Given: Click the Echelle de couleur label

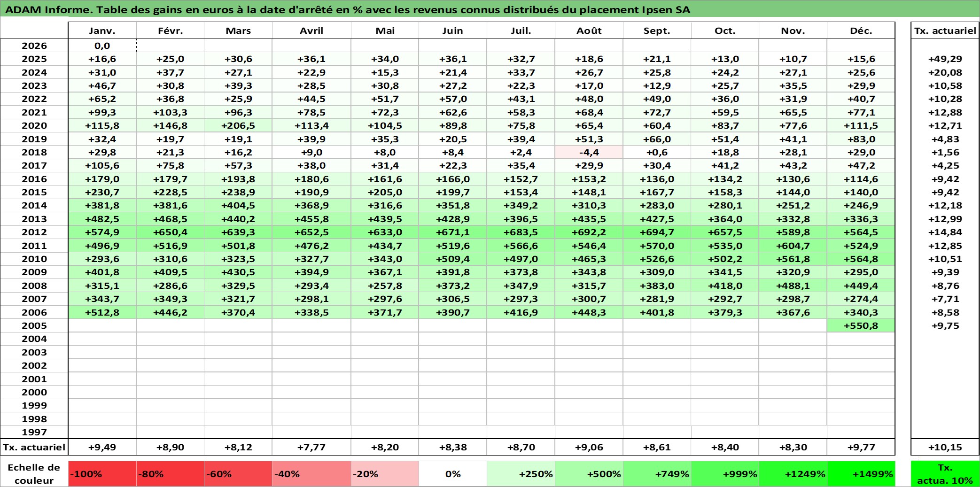Looking at the screenshot, I should (x=34, y=474).
